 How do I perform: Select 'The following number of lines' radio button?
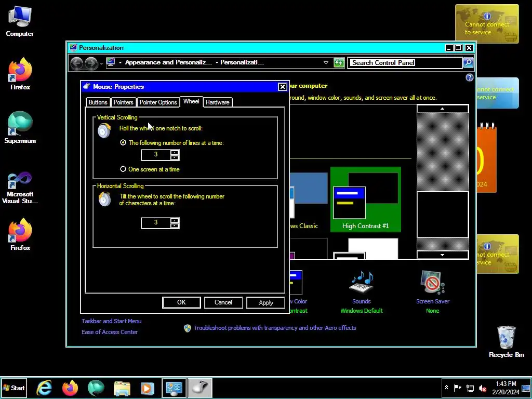click(123, 143)
